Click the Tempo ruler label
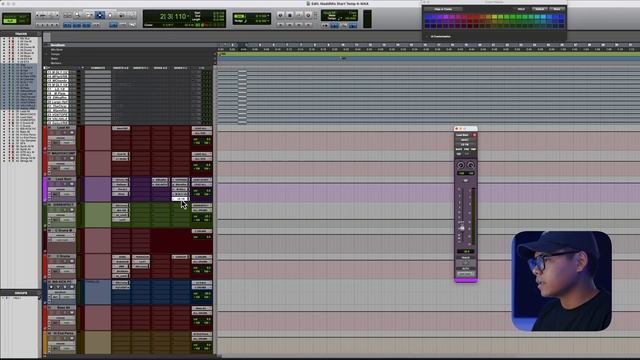The width and height of the screenshot is (640, 360). (55, 54)
